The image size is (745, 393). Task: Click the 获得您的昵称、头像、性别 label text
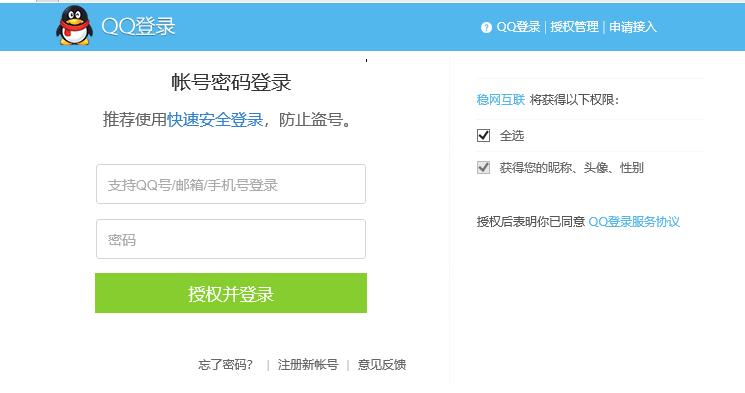(572, 168)
